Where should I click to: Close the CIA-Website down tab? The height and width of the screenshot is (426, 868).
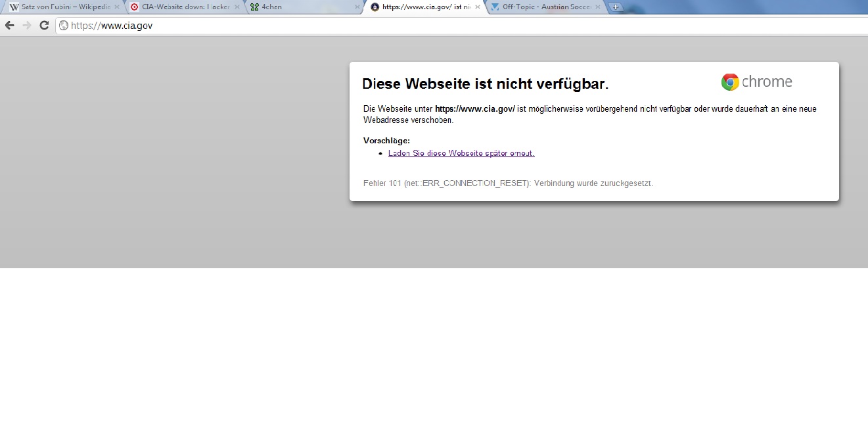coord(237,7)
